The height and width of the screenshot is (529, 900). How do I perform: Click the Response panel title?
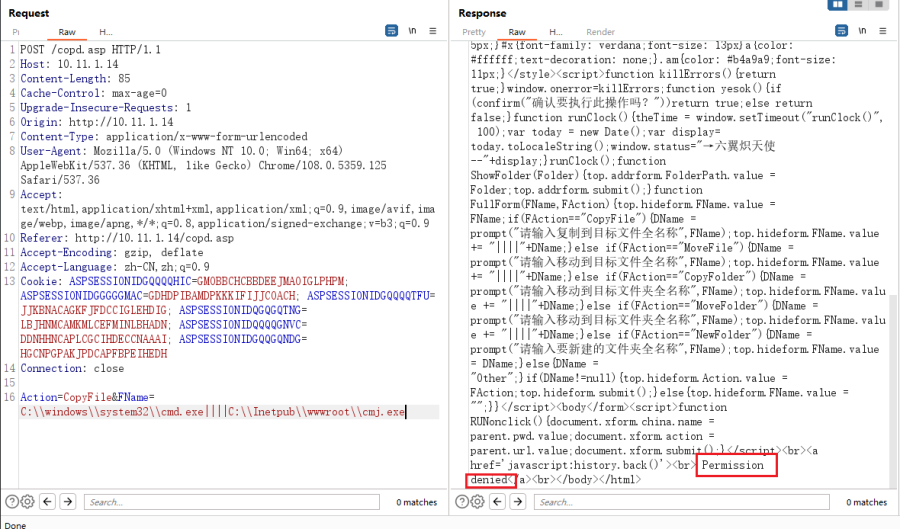pyautogui.click(x=482, y=13)
